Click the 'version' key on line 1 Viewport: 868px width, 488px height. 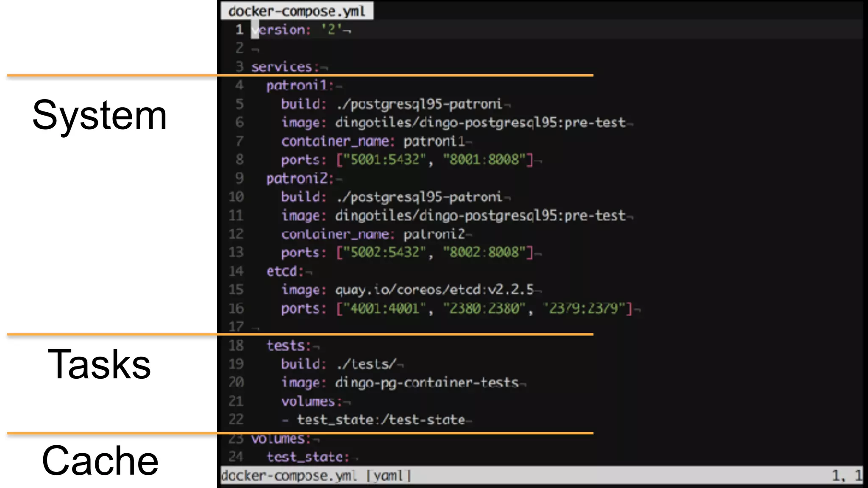[278, 30]
